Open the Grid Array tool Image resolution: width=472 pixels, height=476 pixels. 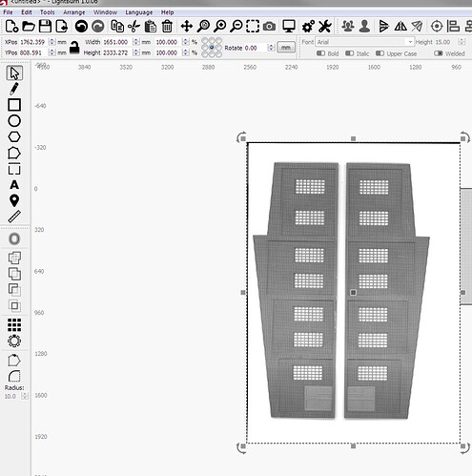[x=14, y=325]
